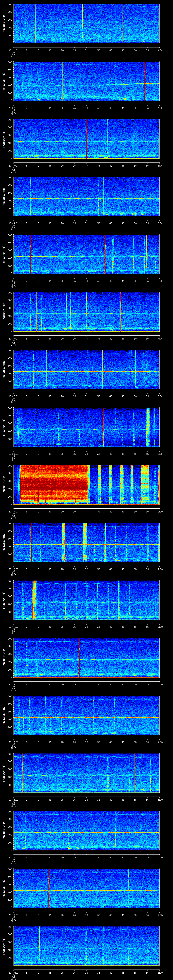Click the 5:00 end-of-axis label

pyautogui.click(x=160, y=223)
